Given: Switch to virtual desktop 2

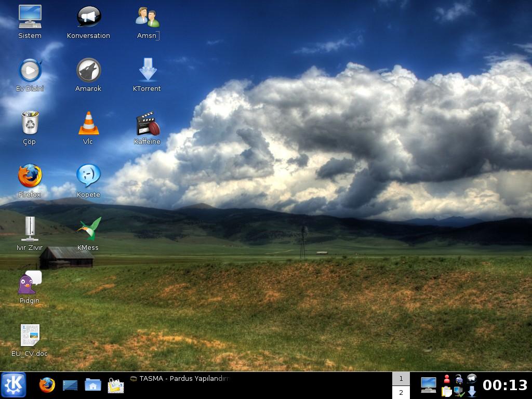Looking at the screenshot, I should click(401, 393).
